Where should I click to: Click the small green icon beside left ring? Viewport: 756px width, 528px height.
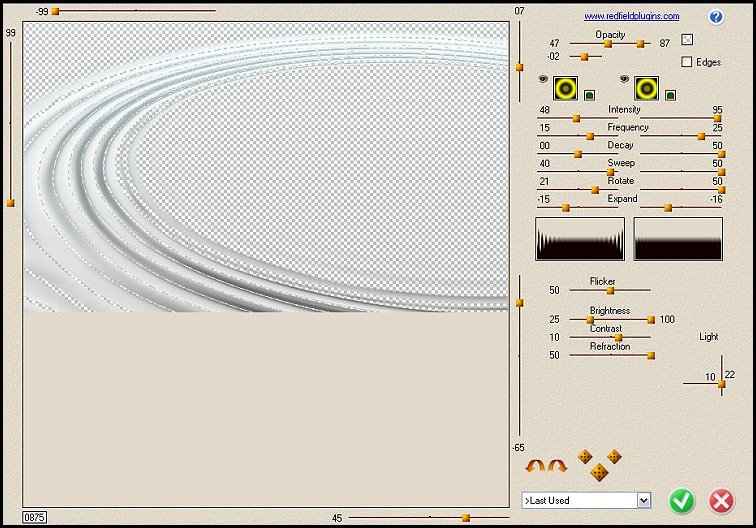pyautogui.click(x=590, y=95)
